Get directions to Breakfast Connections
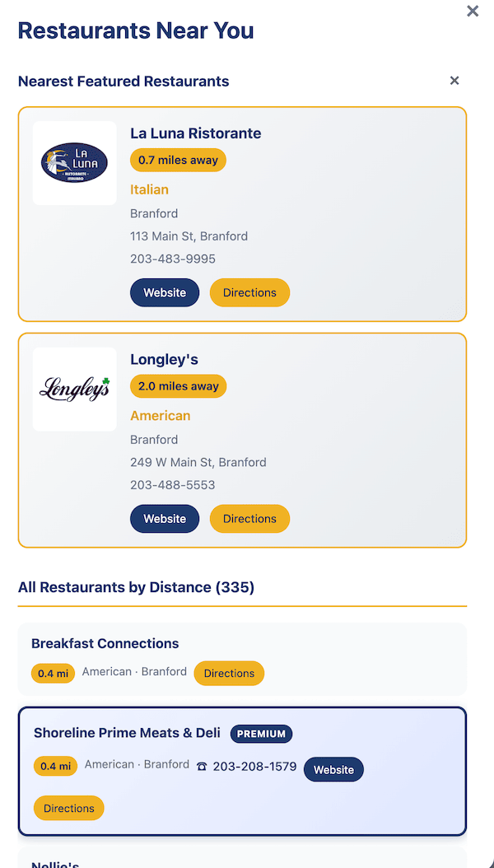Screen dimensions: 494x868 tap(229, 673)
